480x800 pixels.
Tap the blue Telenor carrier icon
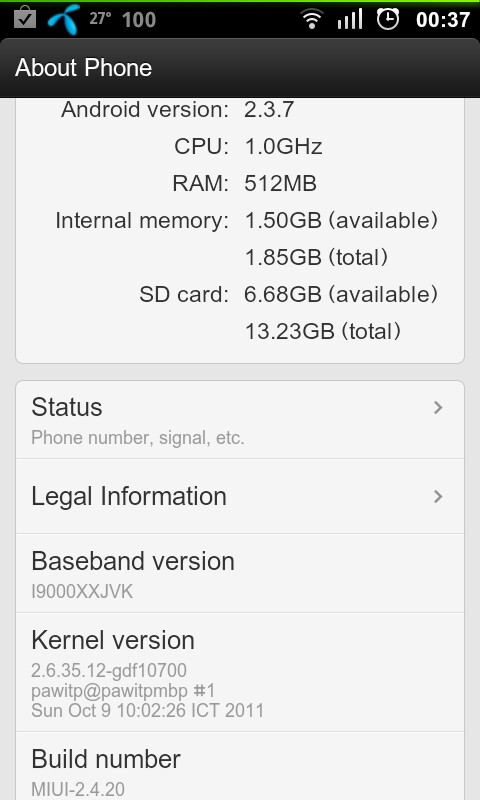pyautogui.click(x=64, y=19)
